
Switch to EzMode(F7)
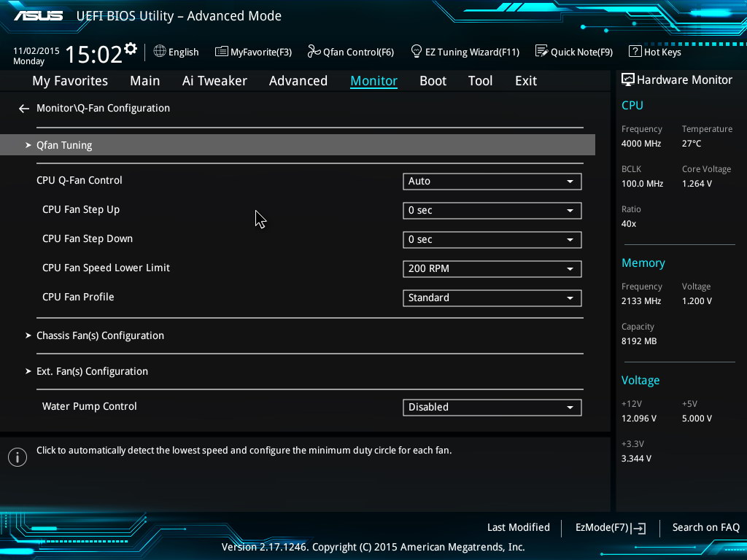[x=610, y=528]
